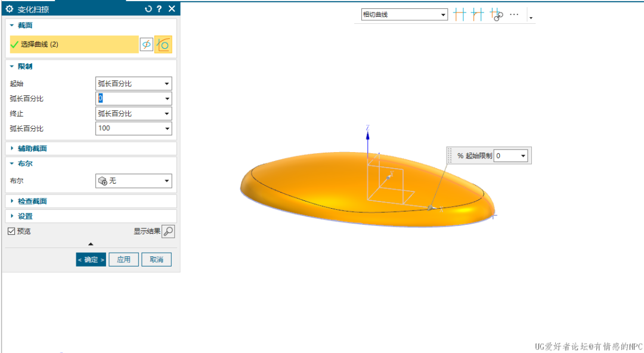Click the 'Stop at Intersection' toolbar icon
The height and width of the screenshot is (353, 644).
point(459,15)
